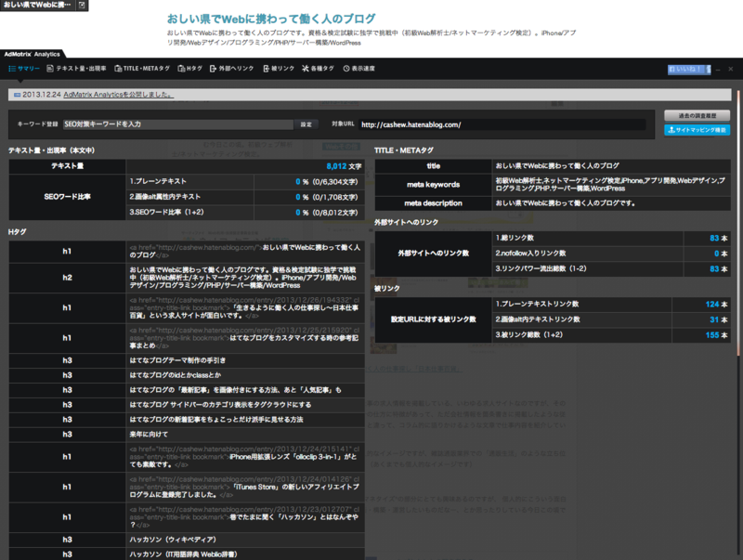The width and height of the screenshot is (743, 560).
Task: Open the blog title link おしい県でWebに携わって働く人のブログ
Action: tap(271, 19)
